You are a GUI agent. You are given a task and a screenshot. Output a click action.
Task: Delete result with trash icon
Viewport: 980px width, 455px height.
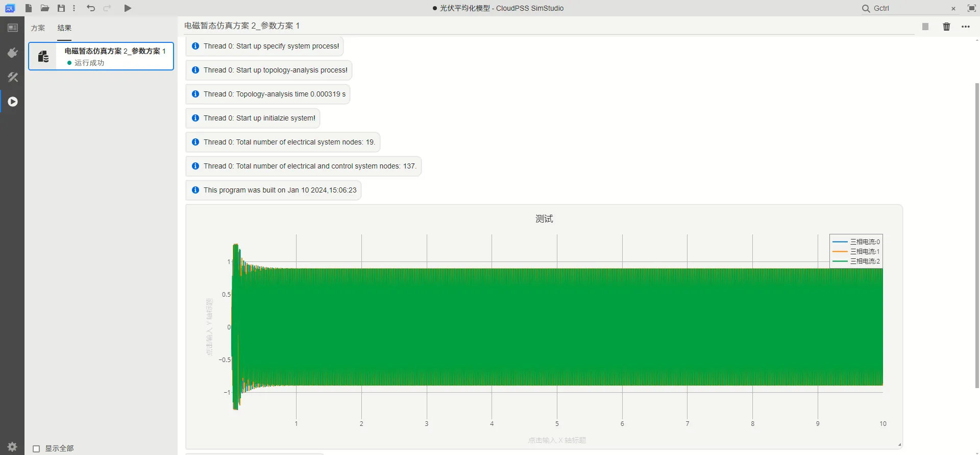[x=946, y=27]
